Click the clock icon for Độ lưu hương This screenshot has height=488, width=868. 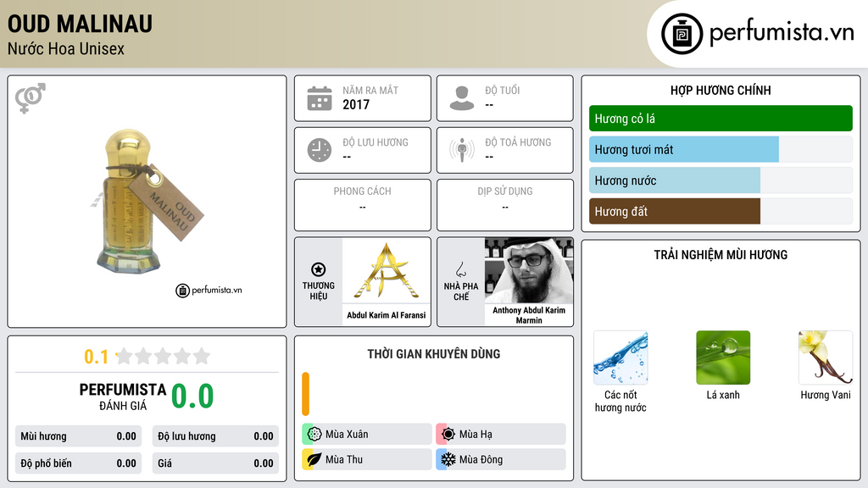click(320, 150)
